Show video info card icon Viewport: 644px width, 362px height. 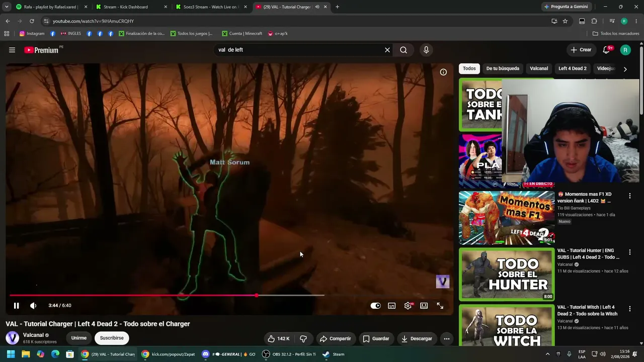pyautogui.click(x=443, y=72)
